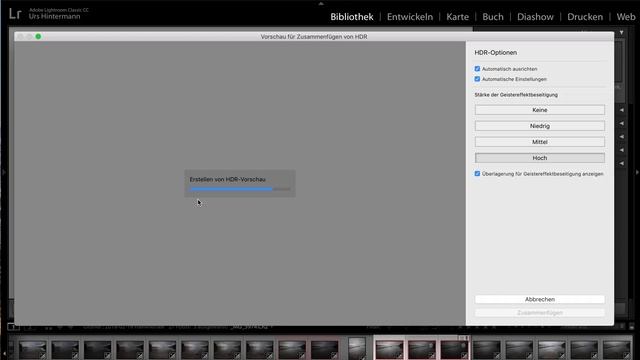Select Mittel deghosting strength
This screenshot has width=640, height=360.
[x=540, y=142]
